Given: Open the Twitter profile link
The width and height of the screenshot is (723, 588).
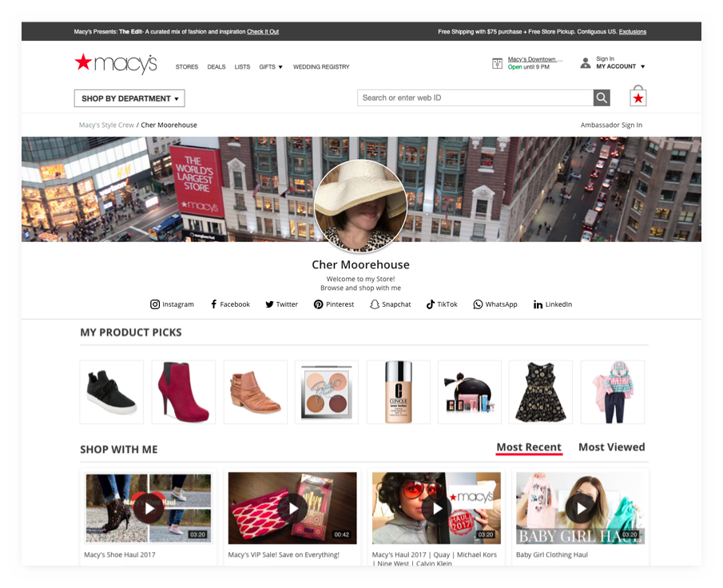Looking at the screenshot, I should pyautogui.click(x=281, y=304).
